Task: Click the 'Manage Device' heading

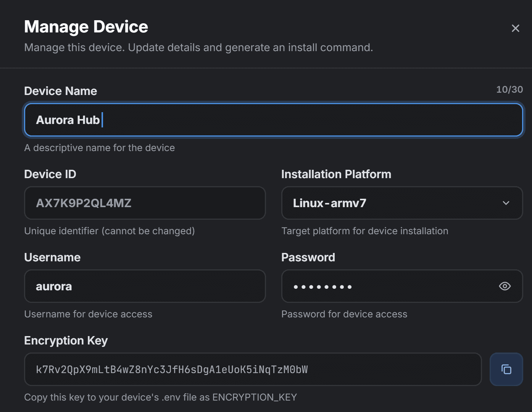Action: (86, 27)
